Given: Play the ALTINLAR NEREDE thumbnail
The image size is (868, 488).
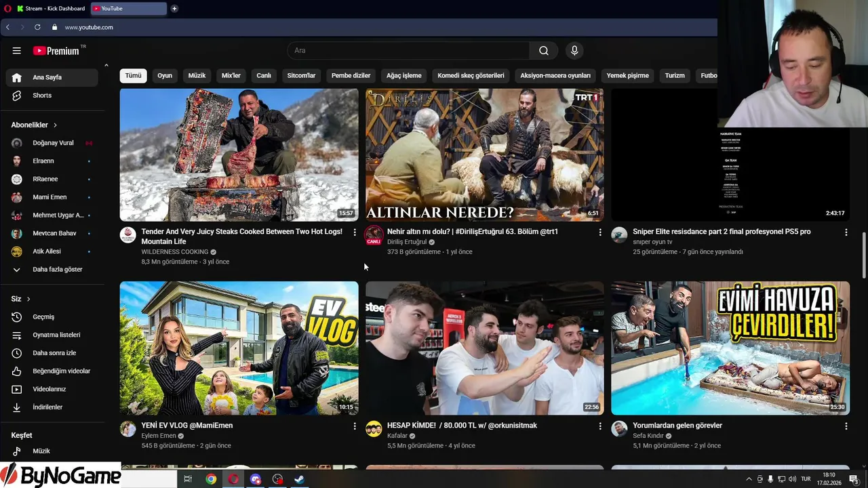Looking at the screenshot, I should (x=484, y=155).
